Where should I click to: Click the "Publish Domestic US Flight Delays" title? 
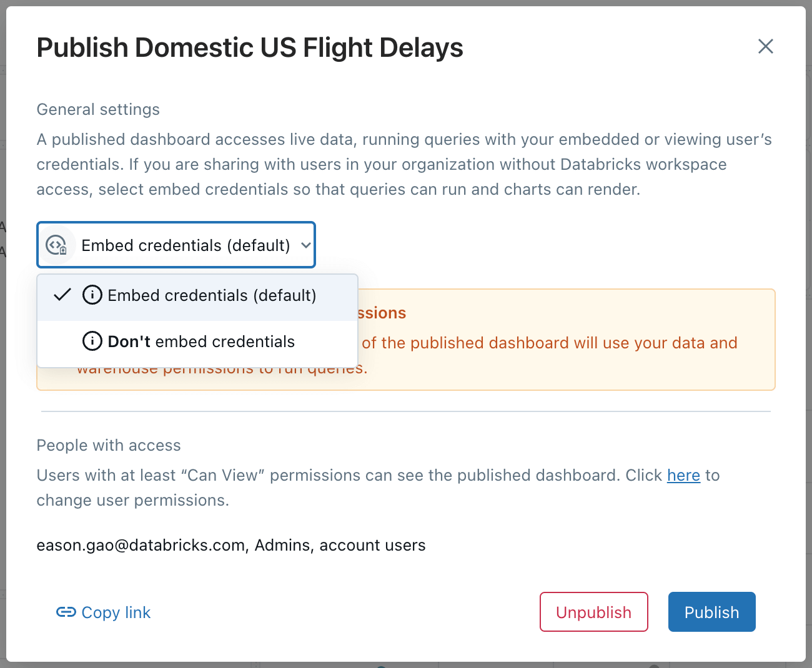click(250, 47)
